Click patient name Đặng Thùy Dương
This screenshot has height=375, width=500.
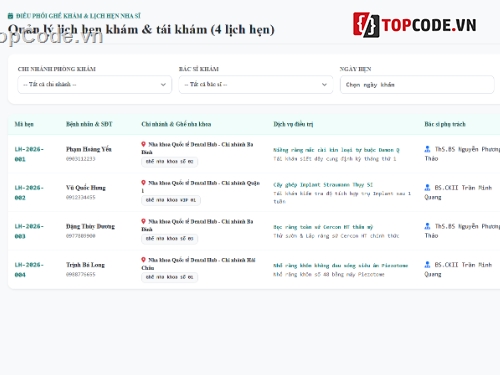(90, 226)
